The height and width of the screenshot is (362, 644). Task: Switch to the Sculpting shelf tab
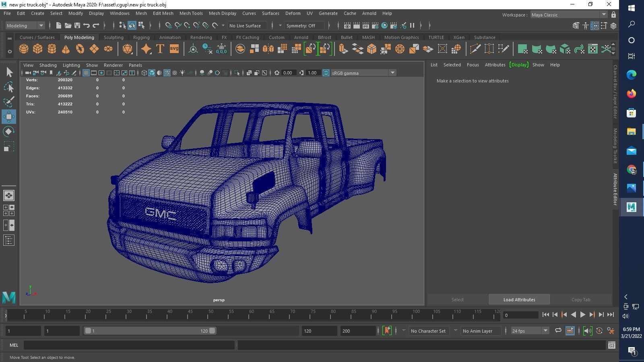coord(114,37)
